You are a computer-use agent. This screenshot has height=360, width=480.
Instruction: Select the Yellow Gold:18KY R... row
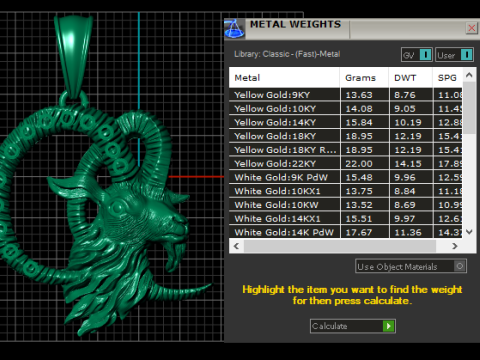[x=346, y=150]
